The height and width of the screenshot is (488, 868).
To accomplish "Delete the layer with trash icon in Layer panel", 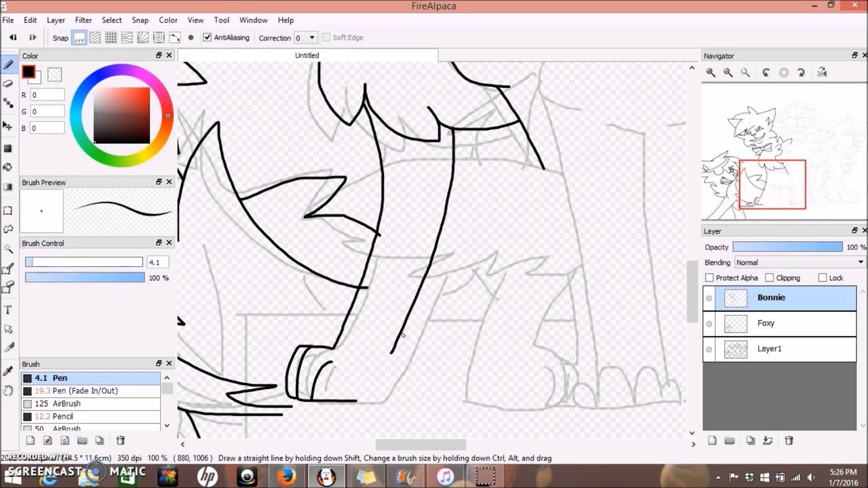I will [x=789, y=441].
